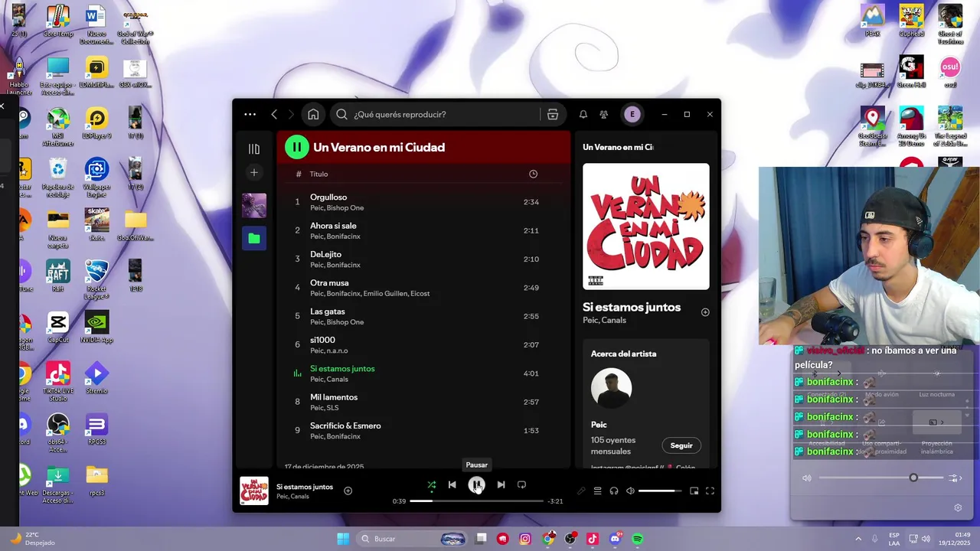Toggle shuffle in the player controls
980x551 pixels.
431,484
